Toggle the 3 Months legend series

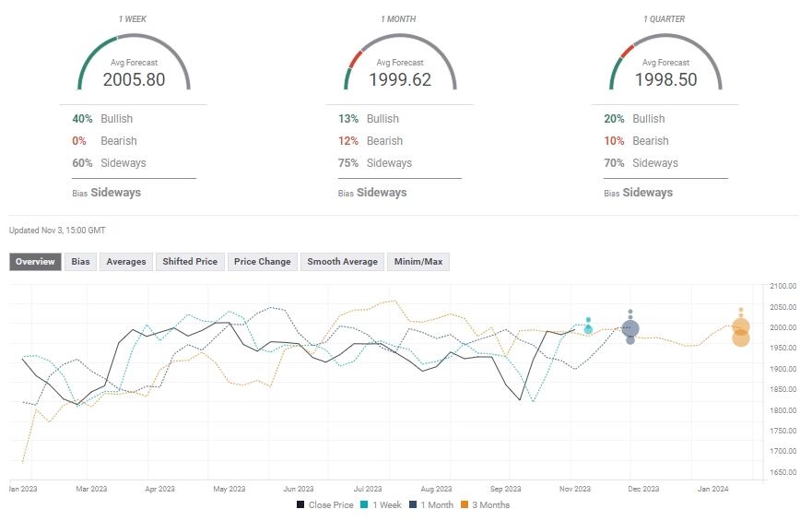tap(484, 504)
